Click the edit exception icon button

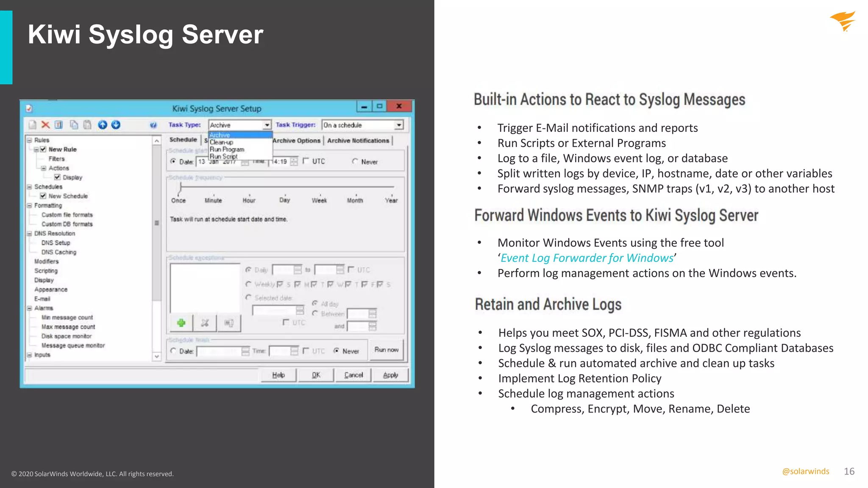(229, 323)
